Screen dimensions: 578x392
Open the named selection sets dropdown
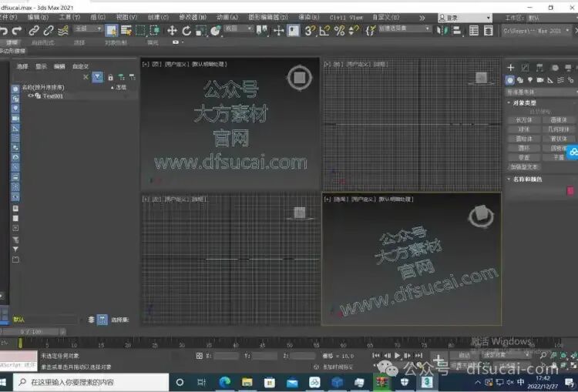(405, 28)
